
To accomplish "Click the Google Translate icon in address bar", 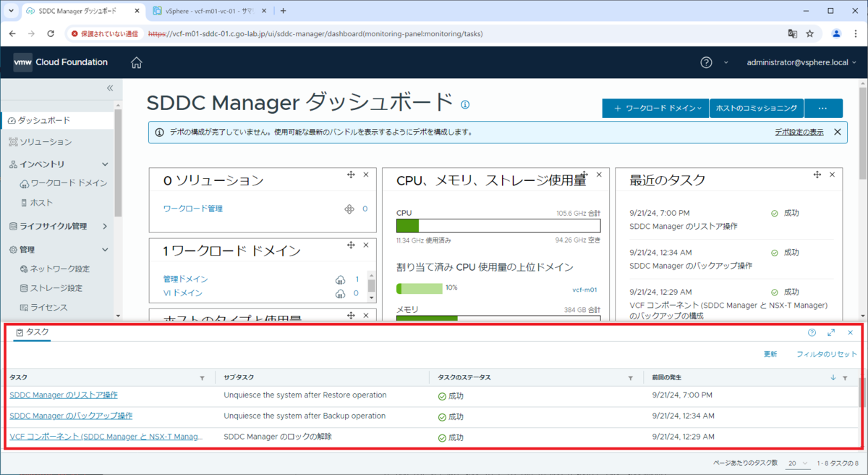I will point(792,33).
